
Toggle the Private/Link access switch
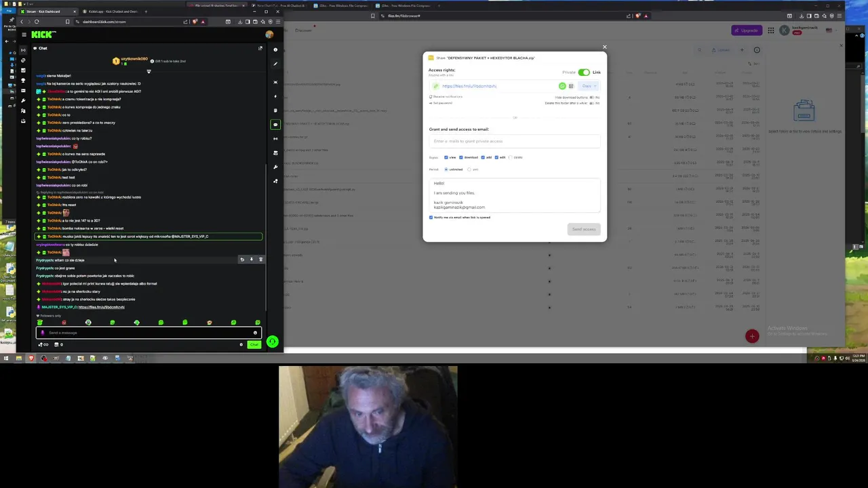(x=584, y=72)
